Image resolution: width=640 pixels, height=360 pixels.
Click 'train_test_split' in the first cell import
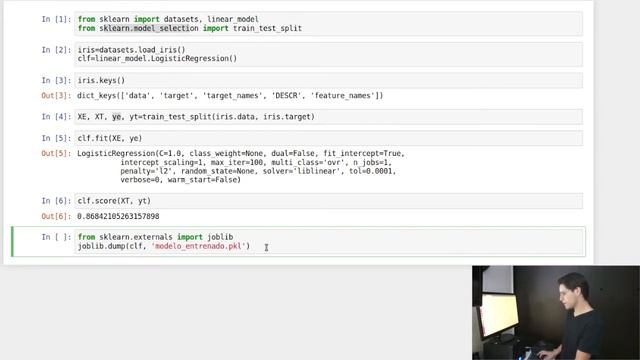click(267, 28)
